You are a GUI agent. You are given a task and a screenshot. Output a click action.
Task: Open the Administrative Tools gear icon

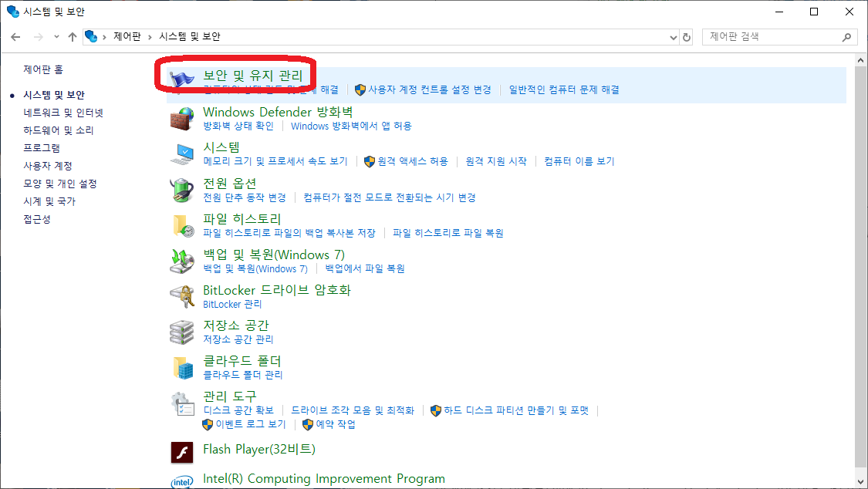pos(182,403)
